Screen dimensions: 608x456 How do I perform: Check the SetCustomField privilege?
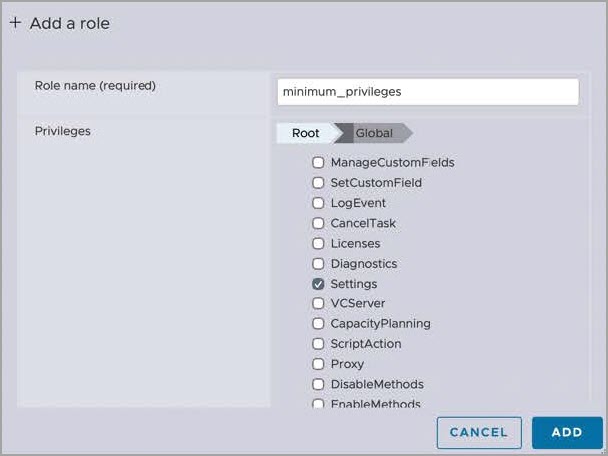(x=318, y=183)
